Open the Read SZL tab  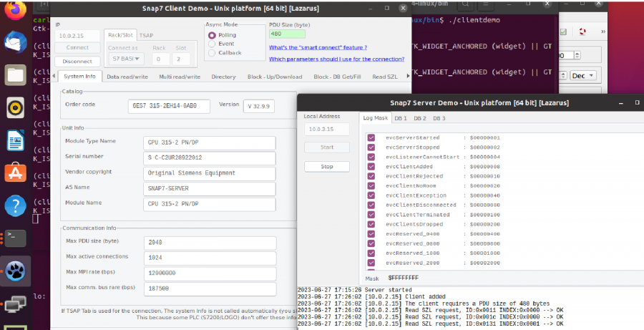pos(385,77)
